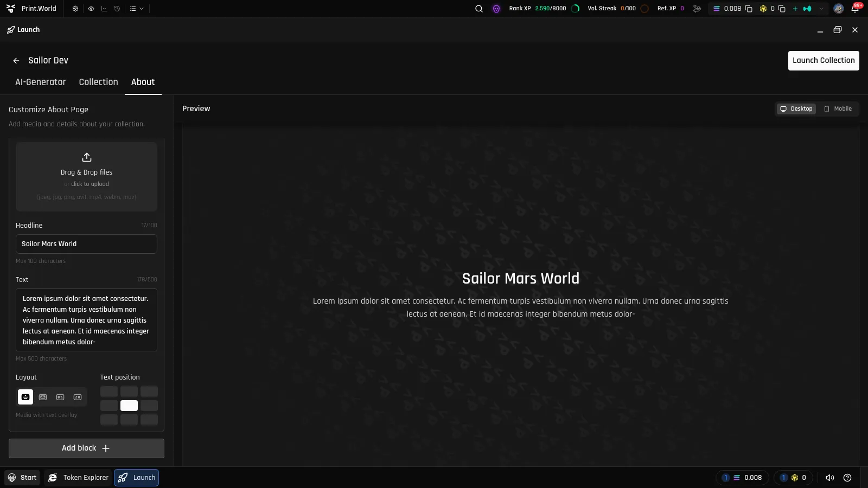Click the Print.World logo icon
The image size is (868, 488).
coord(11,9)
